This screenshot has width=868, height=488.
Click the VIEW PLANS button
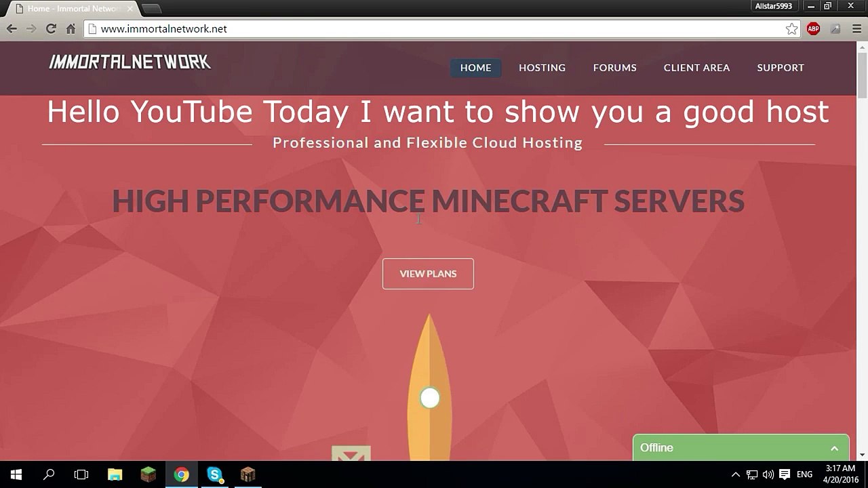[428, 274]
